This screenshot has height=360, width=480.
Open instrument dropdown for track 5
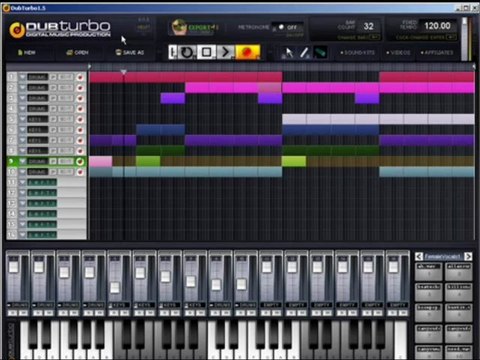22,119
